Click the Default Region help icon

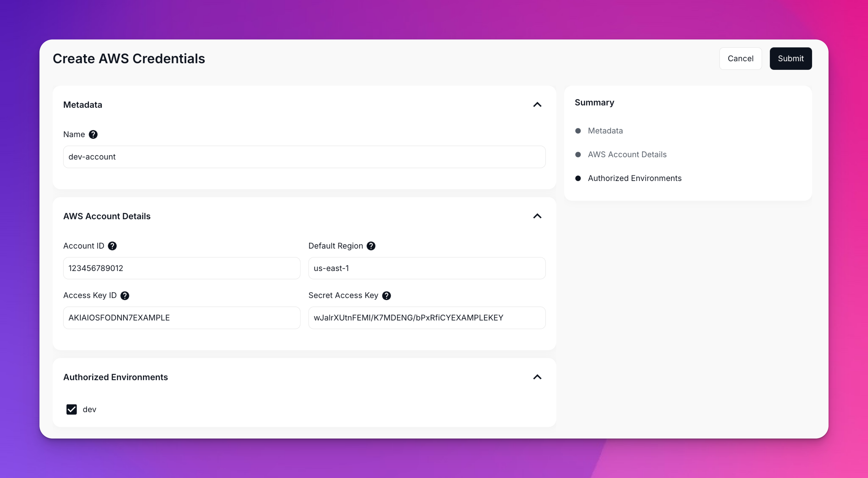coord(371,246)
